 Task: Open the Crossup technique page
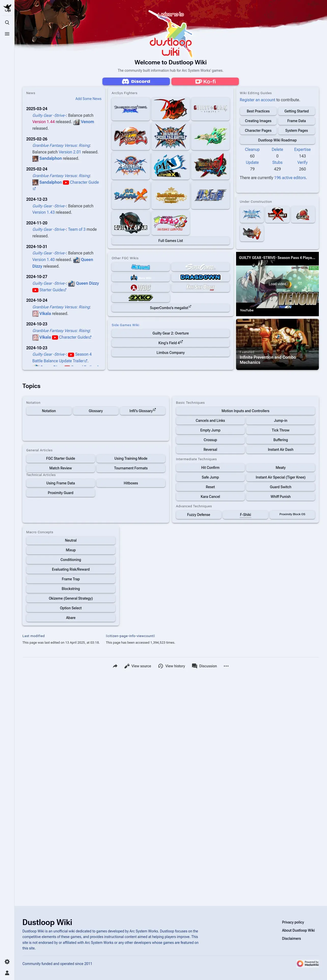click(x=210, y=440)
